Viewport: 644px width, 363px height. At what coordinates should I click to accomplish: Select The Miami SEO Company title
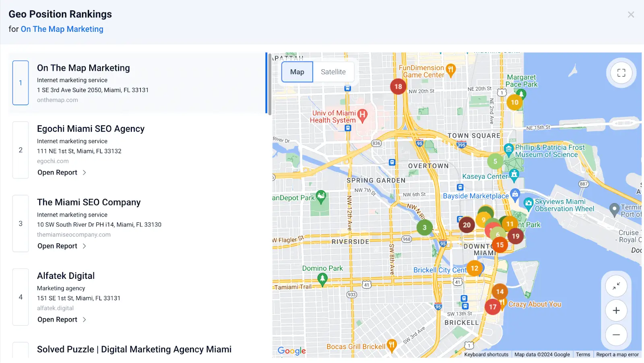[x=89, y=202]
